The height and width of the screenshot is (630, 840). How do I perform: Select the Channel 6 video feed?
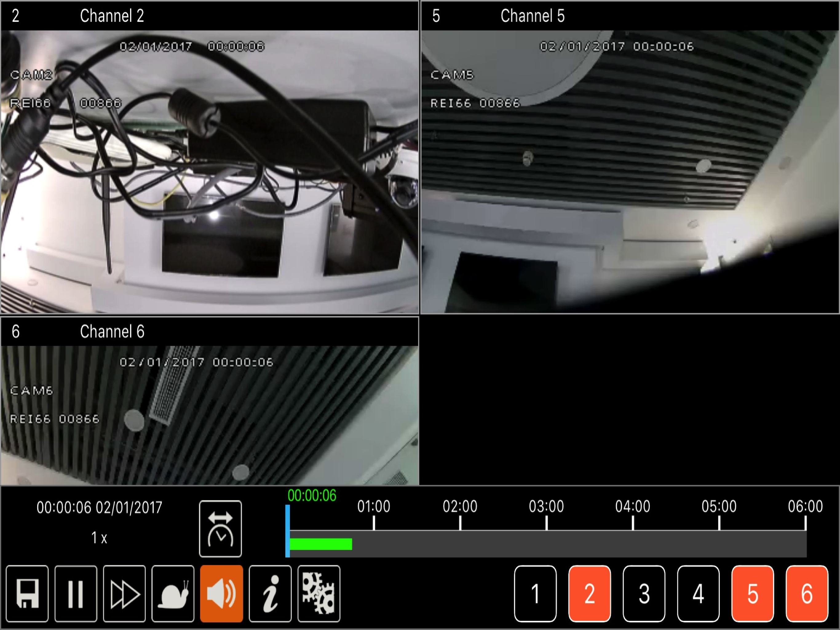210,415
